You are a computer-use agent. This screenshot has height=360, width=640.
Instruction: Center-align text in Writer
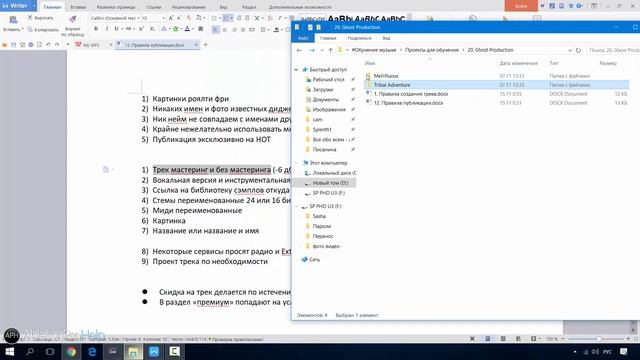coord(224,29)
